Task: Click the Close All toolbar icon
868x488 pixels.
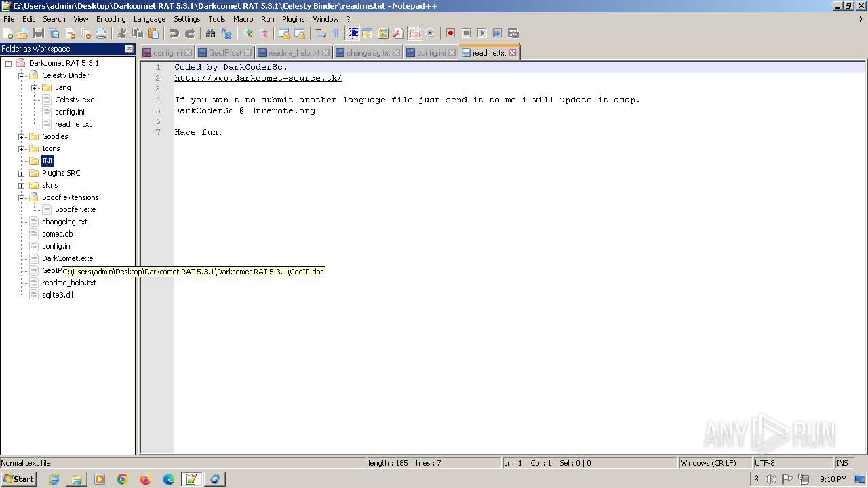Action: [x=85, y=33]
